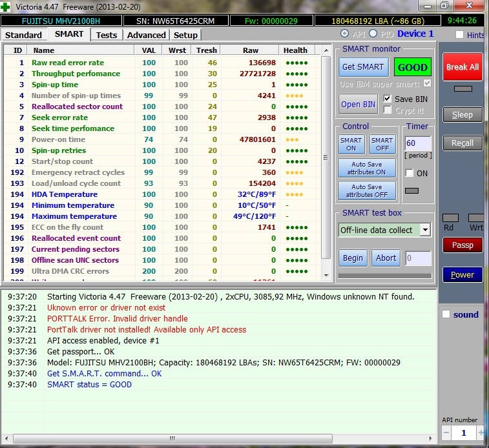Viewport: 489px width, 448px height.
Task: Enable the Hints checkbox
Action: (x=459, y=35)
